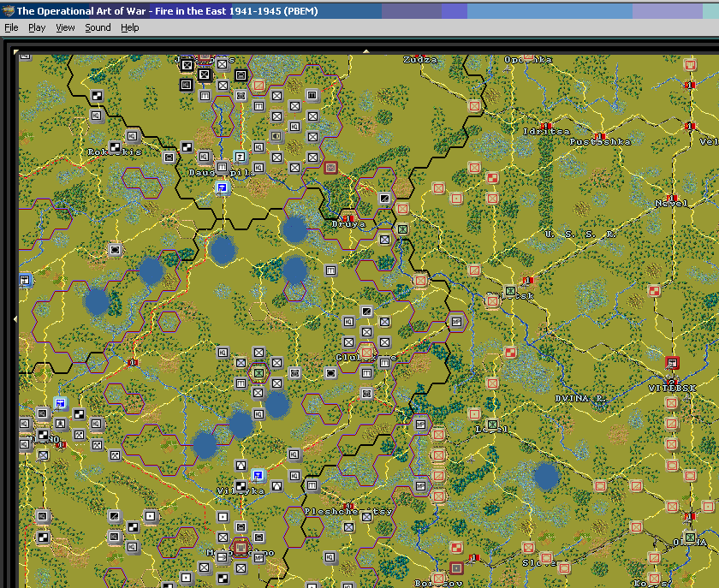Select the red checkered unit northwest of Vitebsk

654,290
